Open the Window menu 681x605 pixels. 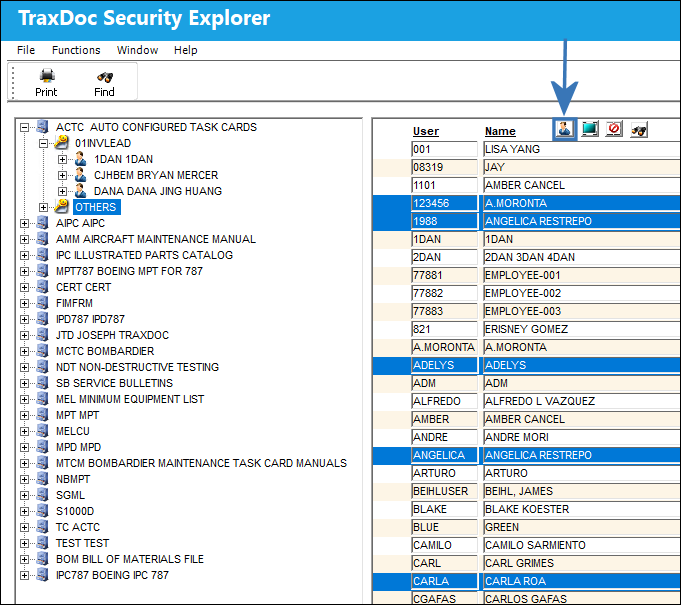coord(137,50)
